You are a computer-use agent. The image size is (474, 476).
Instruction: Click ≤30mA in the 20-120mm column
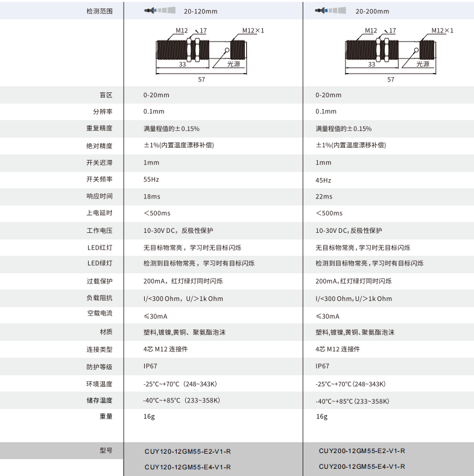click(156, 316)
